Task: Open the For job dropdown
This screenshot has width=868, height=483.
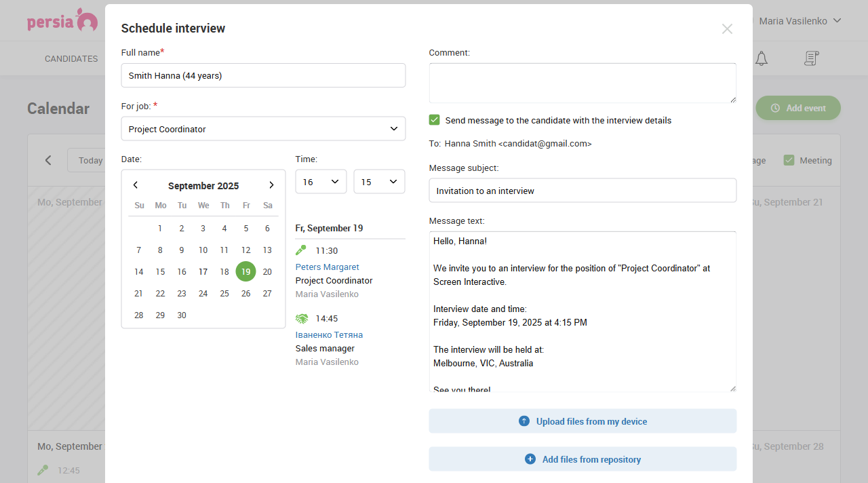Action: 263,129
